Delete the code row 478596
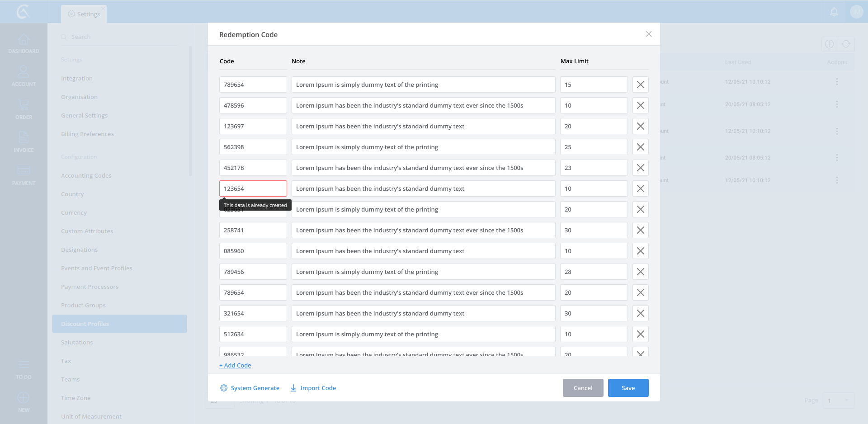868x424 pixels. (x=640, y=105)
